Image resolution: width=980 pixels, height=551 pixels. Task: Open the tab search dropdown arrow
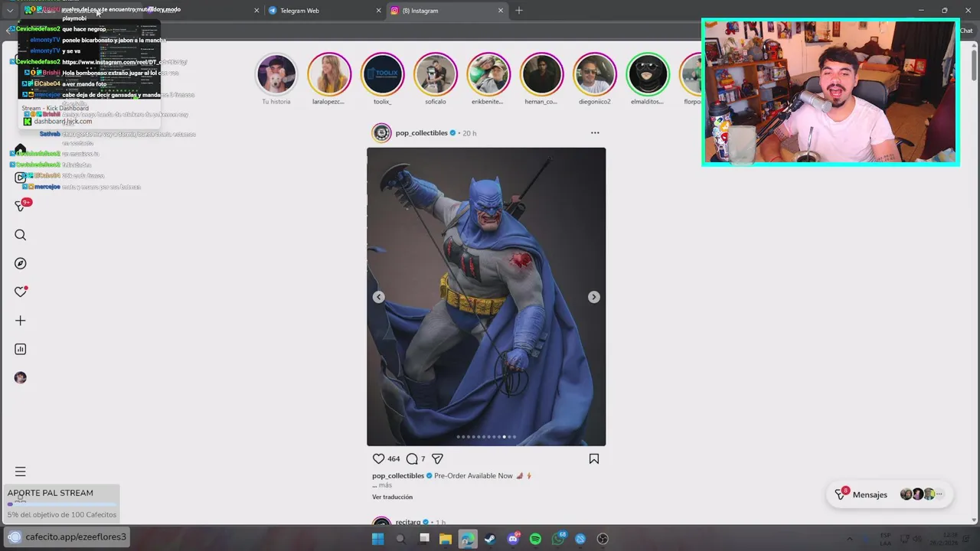point(10,11)
